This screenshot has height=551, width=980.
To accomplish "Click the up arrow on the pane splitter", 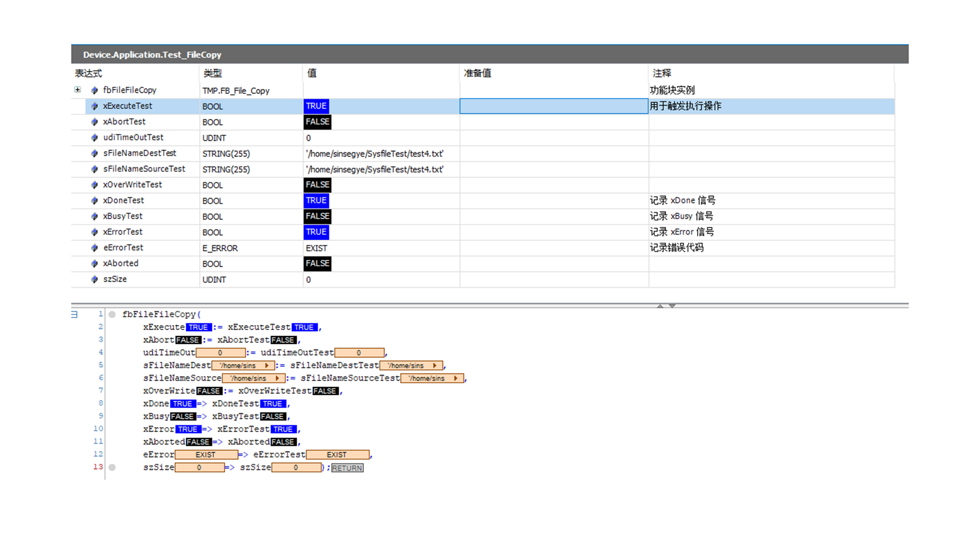I will 660,306.
